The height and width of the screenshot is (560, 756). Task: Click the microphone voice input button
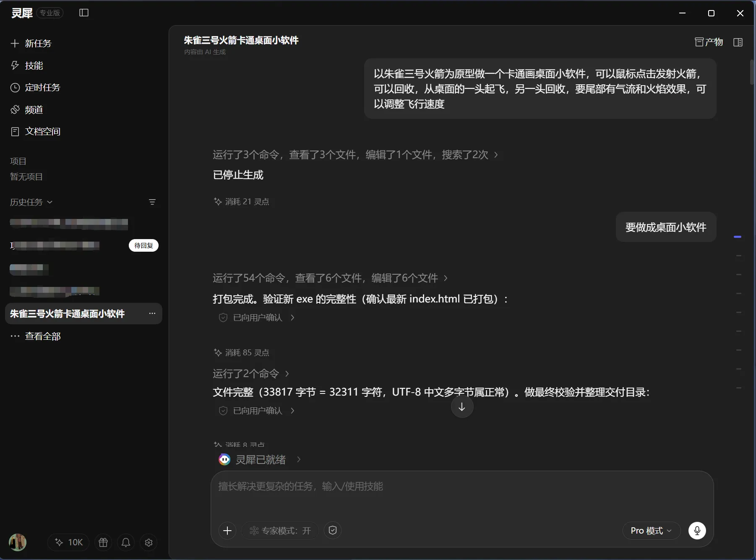tap(697, 531)
